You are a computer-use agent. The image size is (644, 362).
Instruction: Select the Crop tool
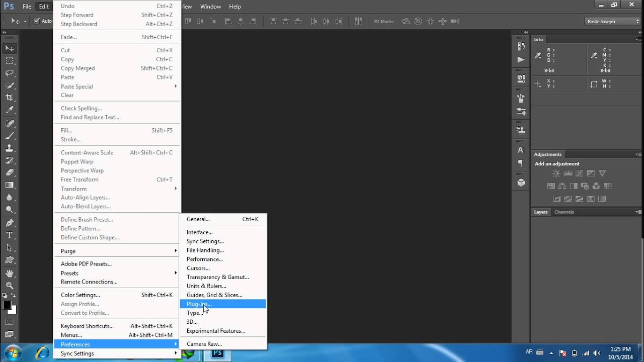10,98
